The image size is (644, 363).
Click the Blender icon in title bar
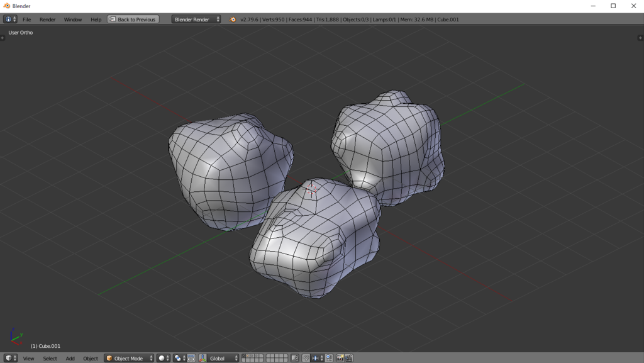coord(6,6)
